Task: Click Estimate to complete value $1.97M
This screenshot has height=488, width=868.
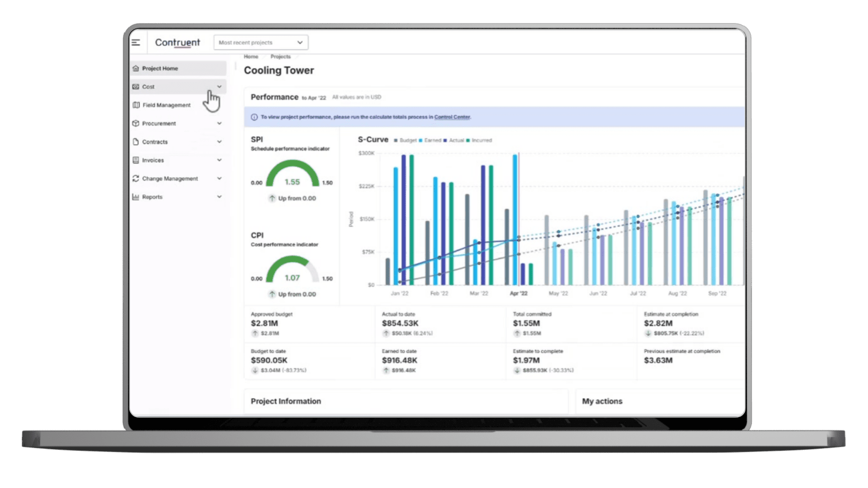Action: coord(527,361)
